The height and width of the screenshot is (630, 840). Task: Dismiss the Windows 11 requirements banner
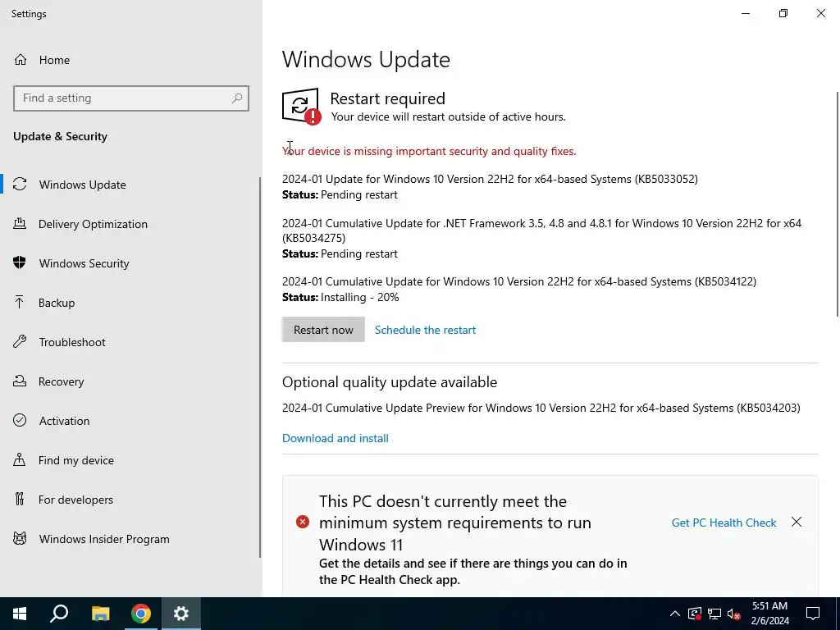coord(797,522)
